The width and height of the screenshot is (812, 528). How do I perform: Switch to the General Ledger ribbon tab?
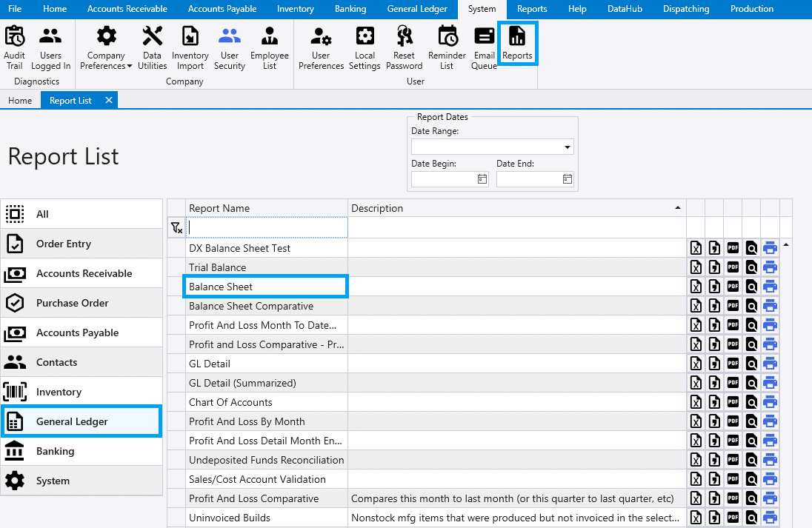pyautogui.click(x=417, y=9)
